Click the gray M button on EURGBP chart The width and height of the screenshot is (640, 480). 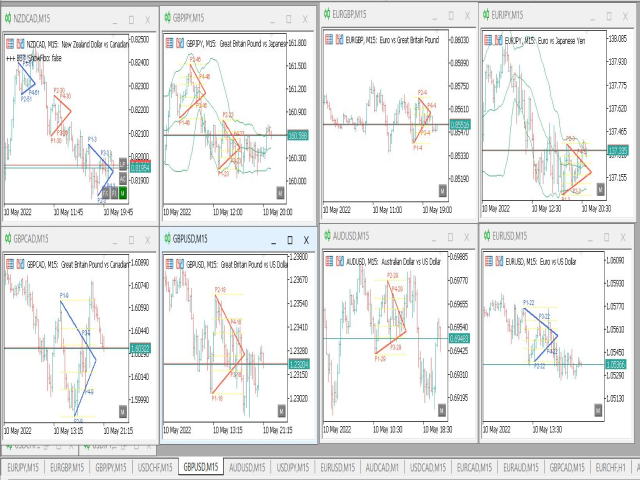pos(442,190)
